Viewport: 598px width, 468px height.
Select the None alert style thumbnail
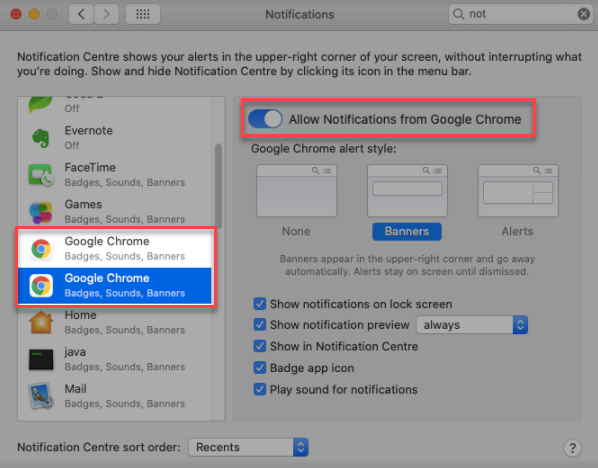296,190
